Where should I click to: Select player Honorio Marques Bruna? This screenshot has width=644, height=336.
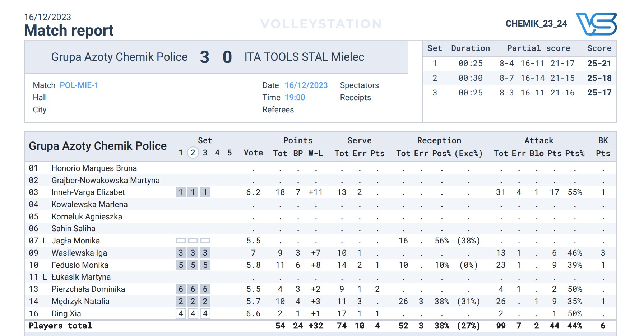pyautogui.click(x=94, y=168)
